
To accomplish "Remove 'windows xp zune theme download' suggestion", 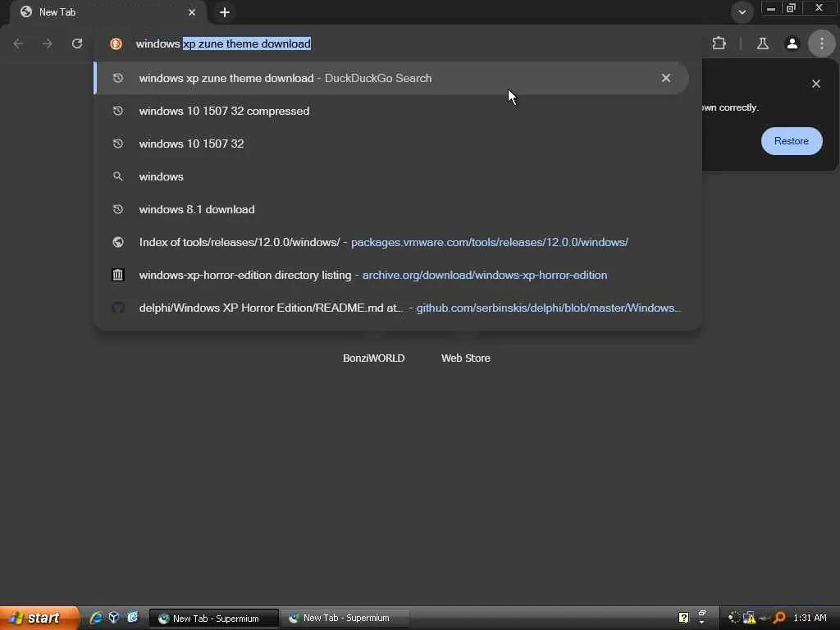I will click(666, 78).
